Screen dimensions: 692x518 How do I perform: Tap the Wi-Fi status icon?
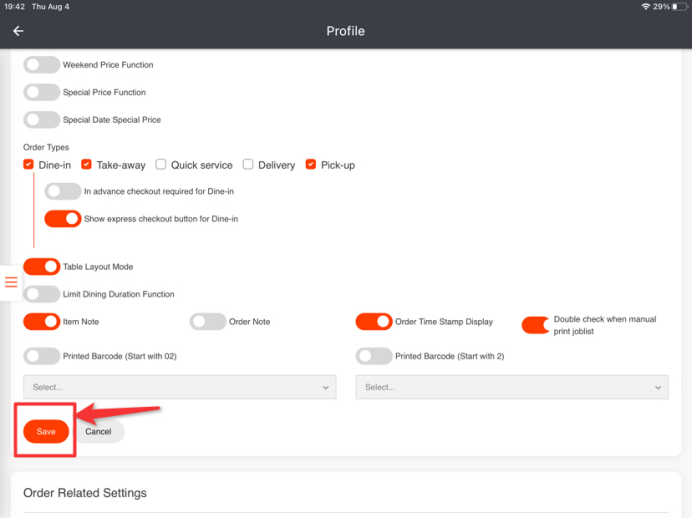(646, 7)
